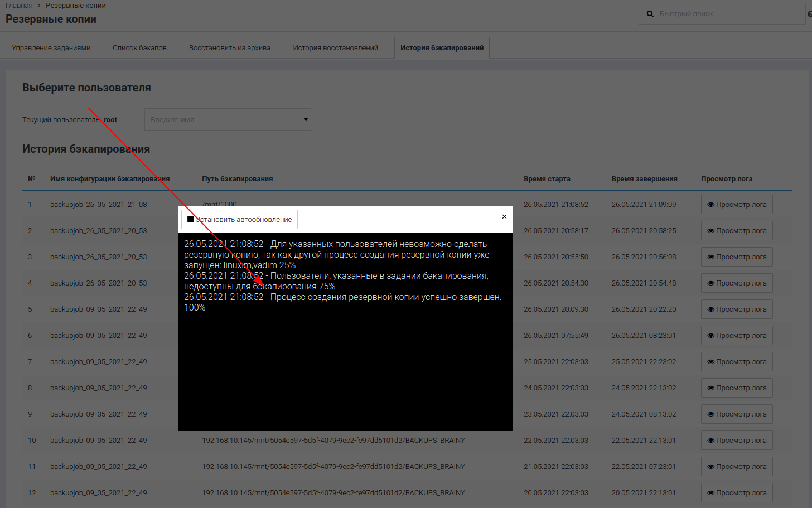View log eye icon for row 7
This screenshot has height=508, width=812.
pyautogui.click(x=710, y=362)
